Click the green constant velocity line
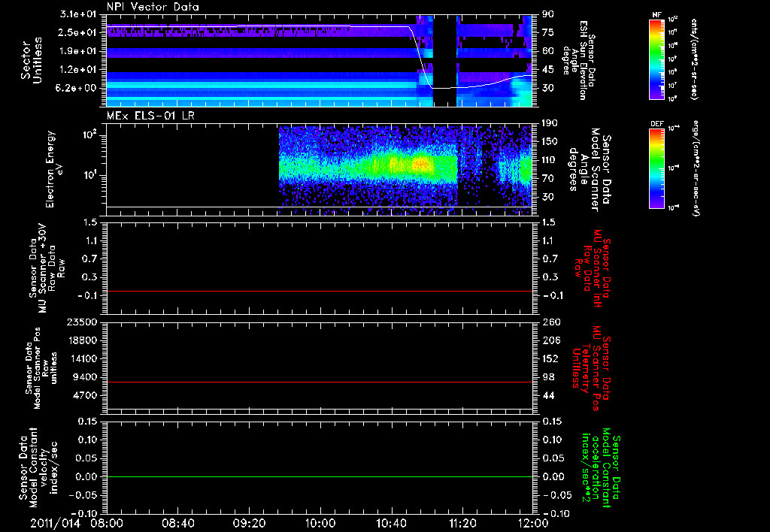This screenshot has height=532, width=770. click(x=320, y=477)
